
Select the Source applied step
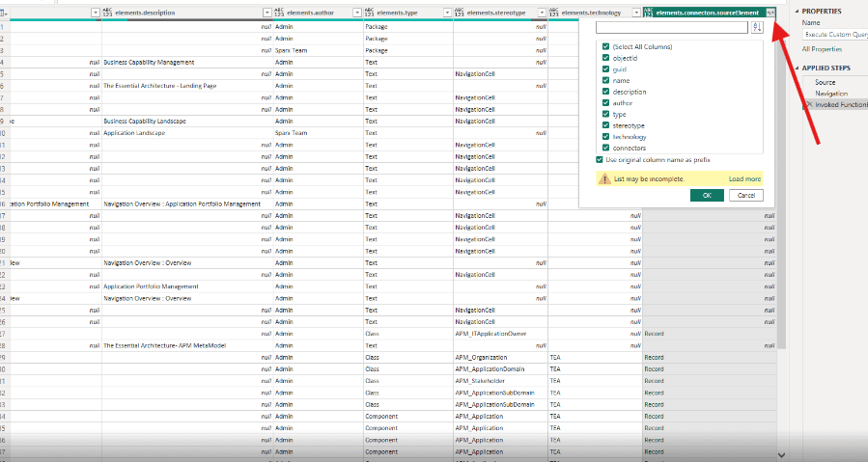pos(826,82)
